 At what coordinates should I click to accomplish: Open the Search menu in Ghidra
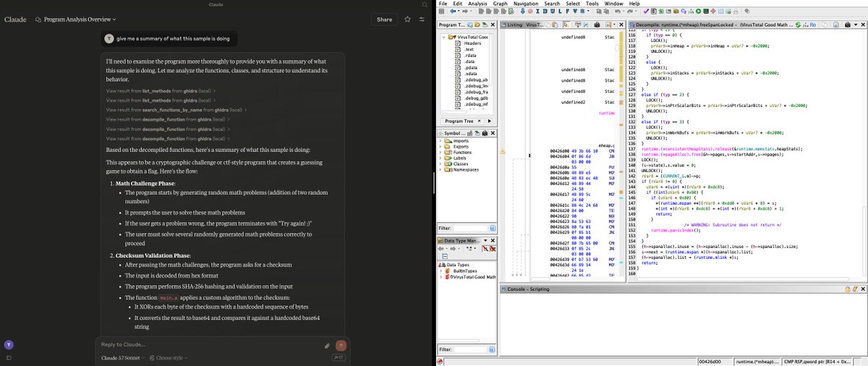click(x=552, y=4)
